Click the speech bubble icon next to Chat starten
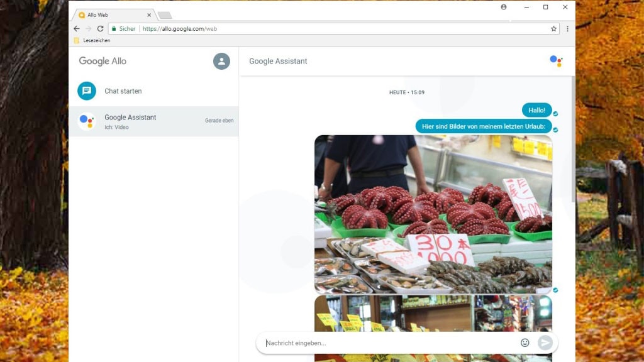Screen dimensions: 644x362 (x=86, y=90)
